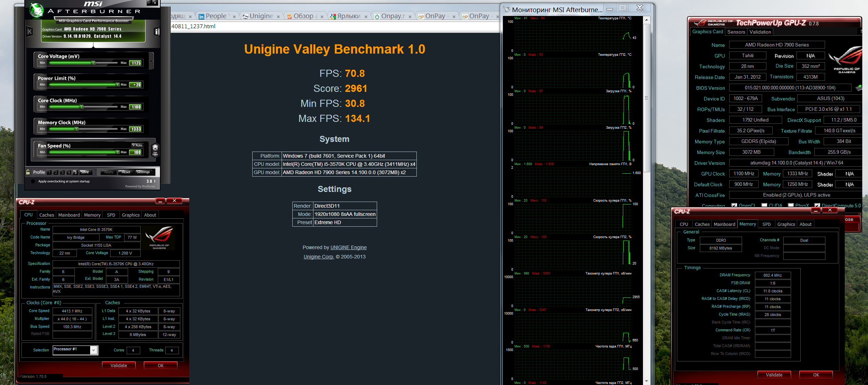Click the Afterburner Reset button
868x385 pixels.
coord(126,172)
